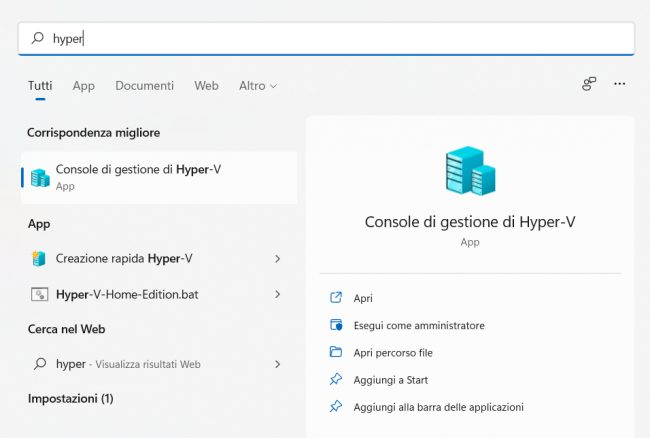Expand the 'hyper' web result chevron
This screenshot has width=650, height=438.
(278, 364)
